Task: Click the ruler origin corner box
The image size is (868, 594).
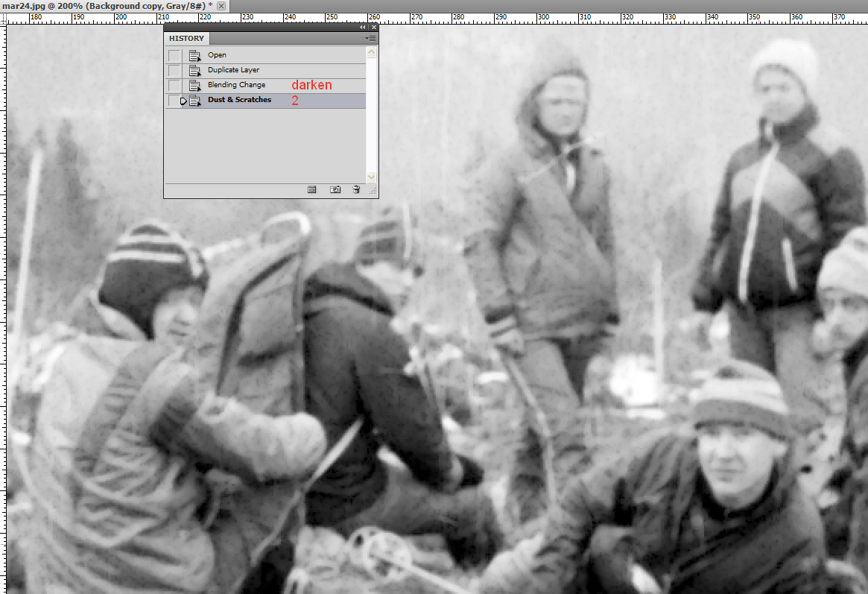Action: tap(3, 19)
